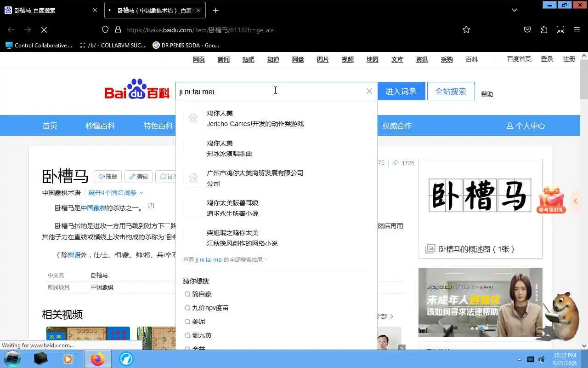This screenshot has width=588, height=368.
Task: Choose 鸡你太美版兽耳娘 suggestion
Action: [x=277, y=208]
